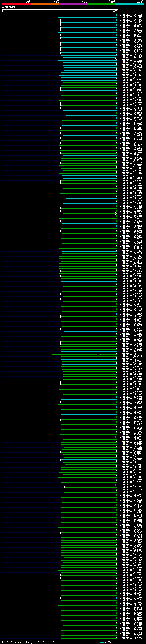Click label UniRef100_A6FUX3

point(131,352)
